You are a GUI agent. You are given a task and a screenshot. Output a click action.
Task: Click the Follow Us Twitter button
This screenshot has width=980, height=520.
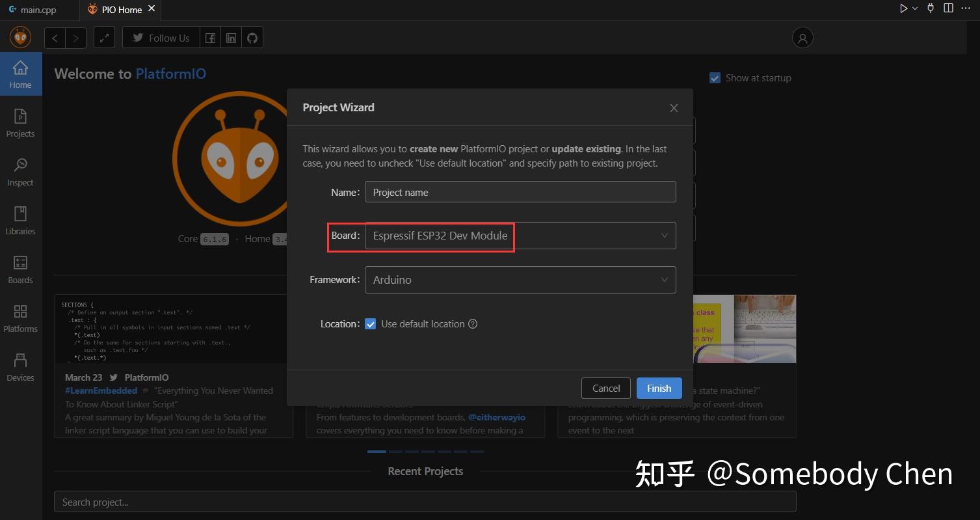(161, 38)
